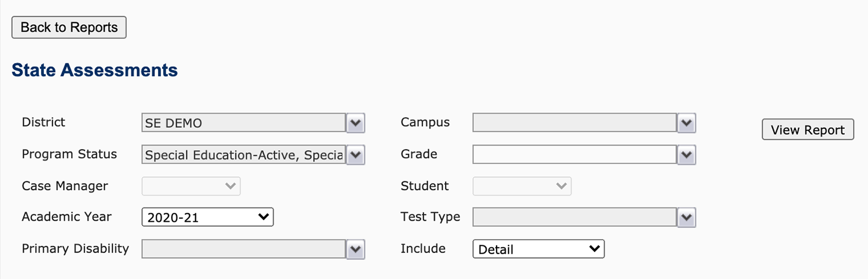
Task: Open the Include dropdown showing Detail
Action: click(x=538, y=250)
